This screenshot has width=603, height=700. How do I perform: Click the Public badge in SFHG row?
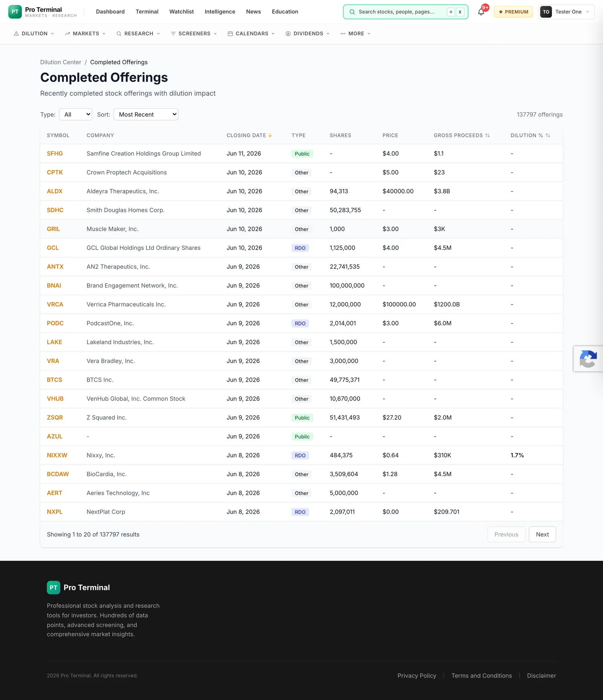click(x=302, y=154)
